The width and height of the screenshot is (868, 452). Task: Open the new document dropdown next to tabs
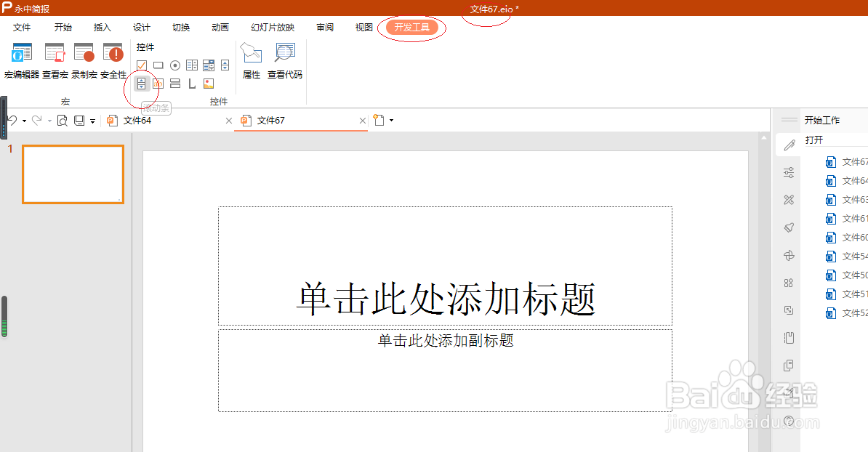pos(390,120)
